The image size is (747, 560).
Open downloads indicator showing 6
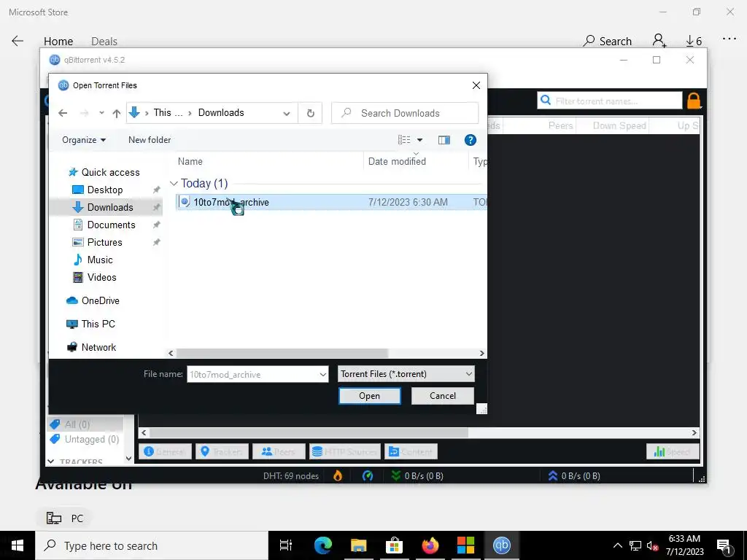tap(694, 42)
